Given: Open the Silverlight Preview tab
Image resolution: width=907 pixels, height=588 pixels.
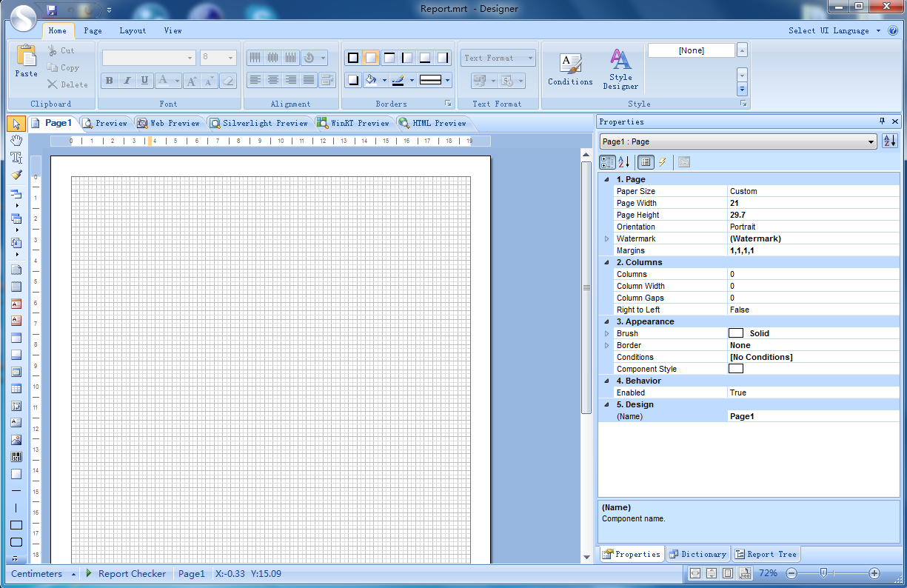Looking at the screenshot, I should pyautogui.click(x=258, y=123).
